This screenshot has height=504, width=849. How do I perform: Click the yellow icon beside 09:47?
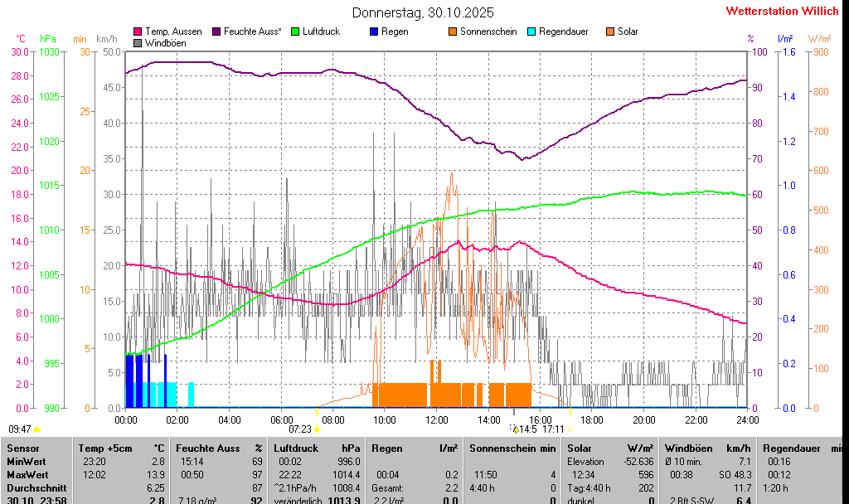point(37,429)
